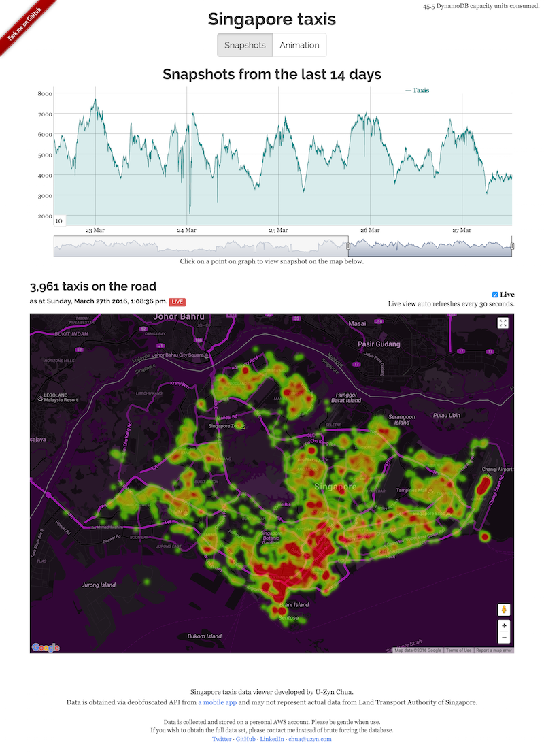Open Terms of Use on the map
This screenshot has height=756, width=544.
click(x=459, y=650)
